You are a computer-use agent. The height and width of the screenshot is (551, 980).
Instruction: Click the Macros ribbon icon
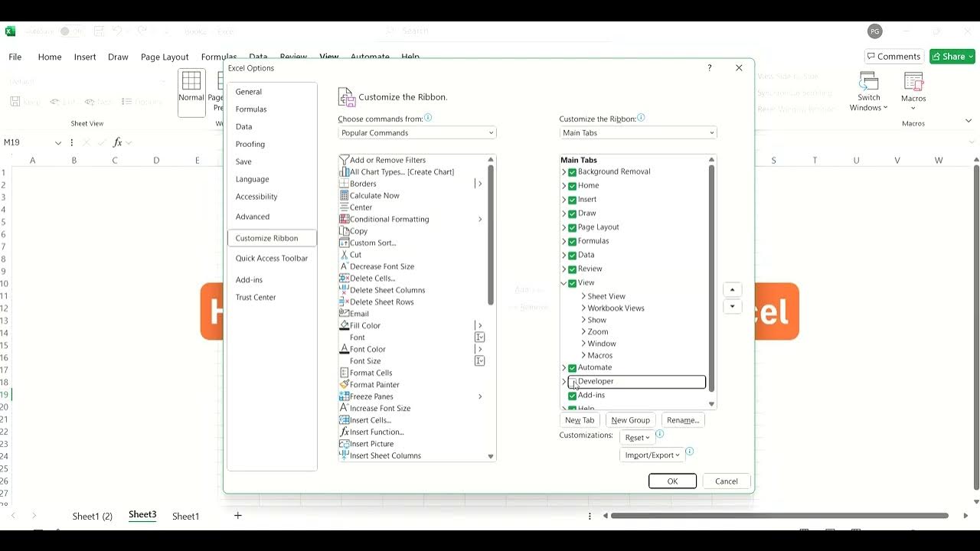point(913,82)
